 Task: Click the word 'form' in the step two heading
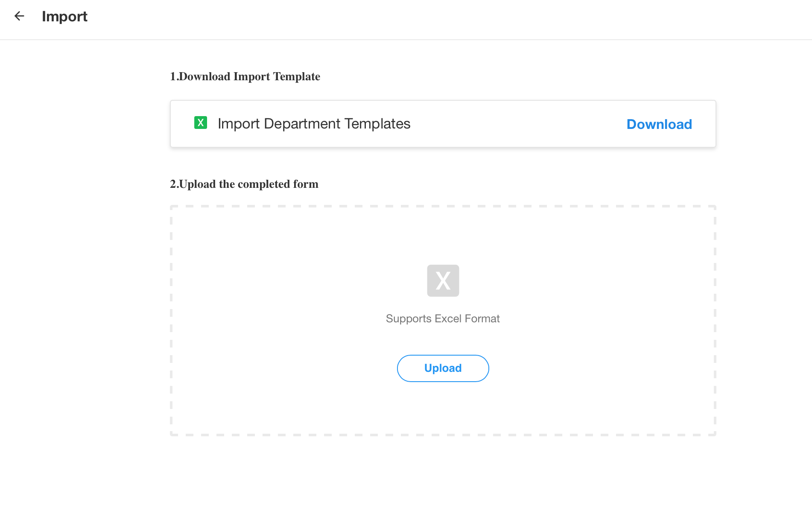click(305, 184)
